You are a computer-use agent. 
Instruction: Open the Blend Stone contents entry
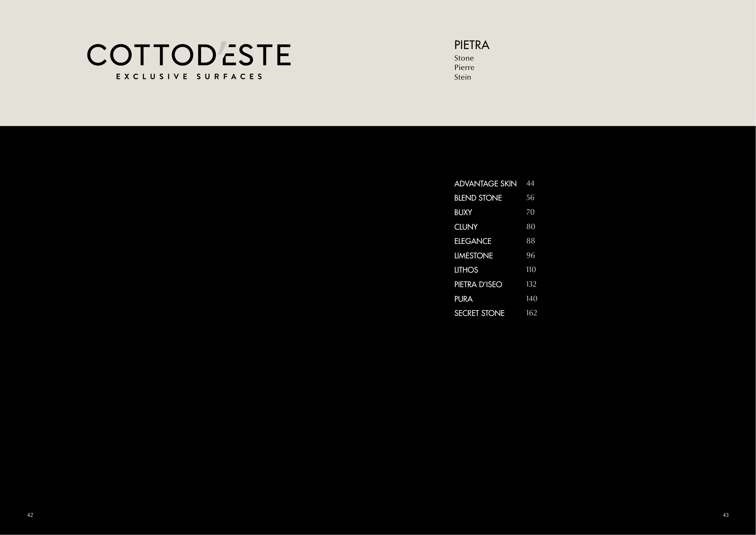478,198
